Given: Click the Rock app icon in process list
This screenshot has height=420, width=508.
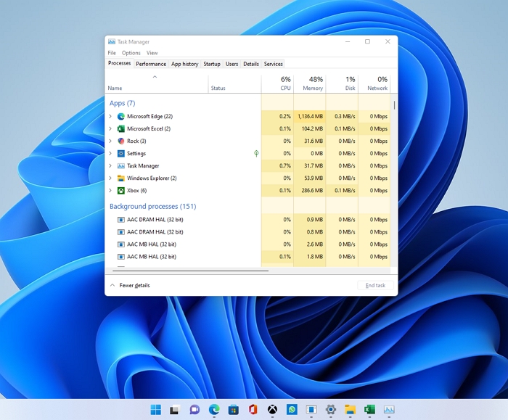Looking at the screenshot, I should pos(121,141).
